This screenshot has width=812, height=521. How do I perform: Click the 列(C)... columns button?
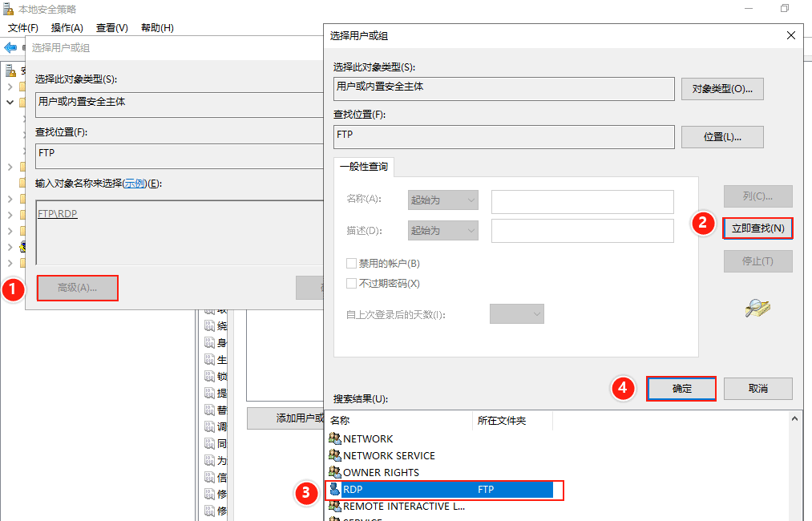pos(757,196)
